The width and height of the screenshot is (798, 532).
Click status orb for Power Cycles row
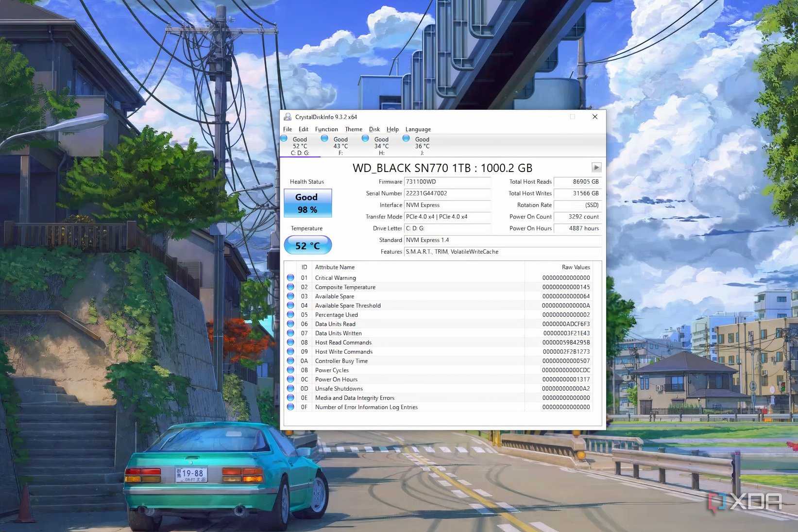pos(290,370)
